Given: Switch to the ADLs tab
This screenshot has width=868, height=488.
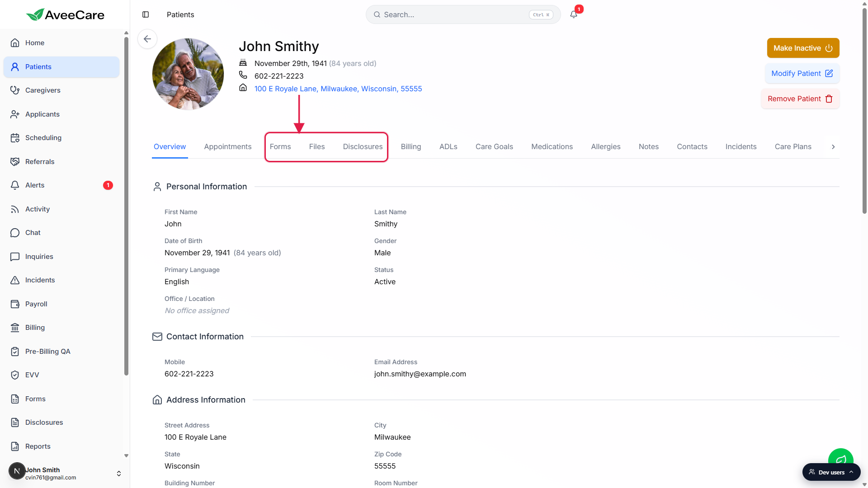Looking at the screenshot, I should point(448,147).
